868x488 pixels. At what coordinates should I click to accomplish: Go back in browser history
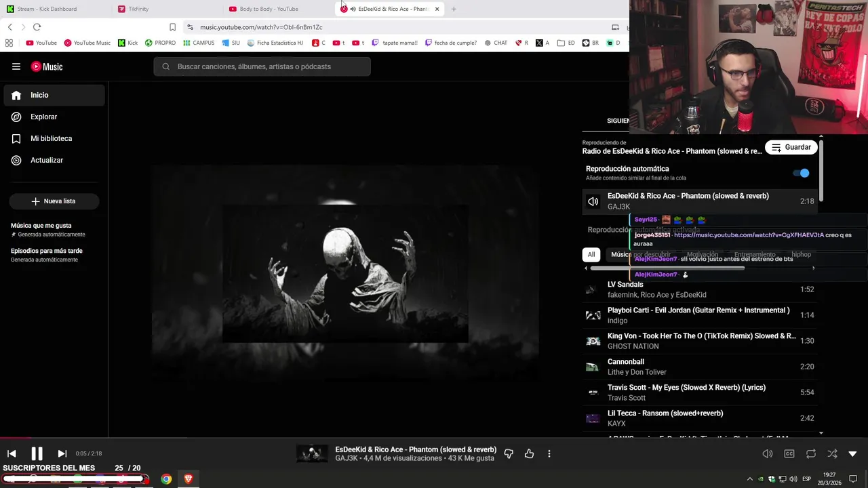pos(9,27)
